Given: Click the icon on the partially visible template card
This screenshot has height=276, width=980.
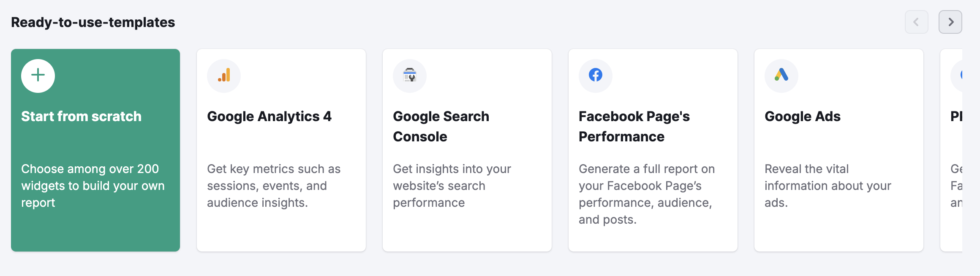Looking at the screenshot, I should coord(966,76).
